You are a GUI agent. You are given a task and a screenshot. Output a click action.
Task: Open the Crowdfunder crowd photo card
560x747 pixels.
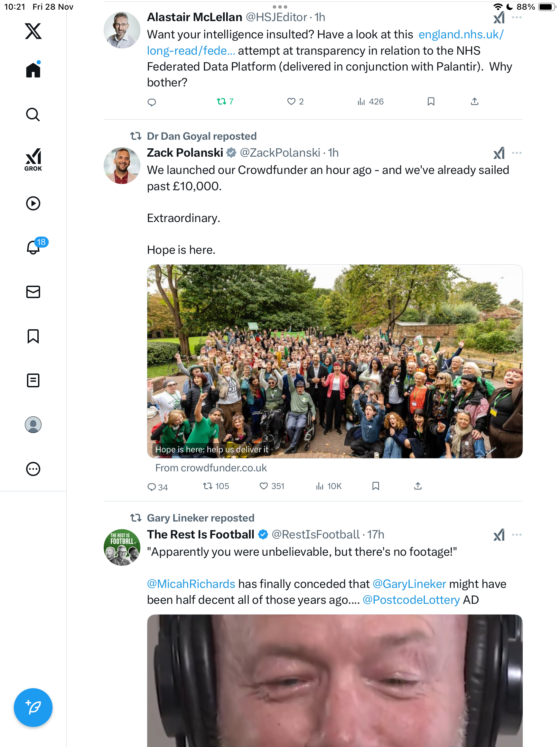coord(335,361)
